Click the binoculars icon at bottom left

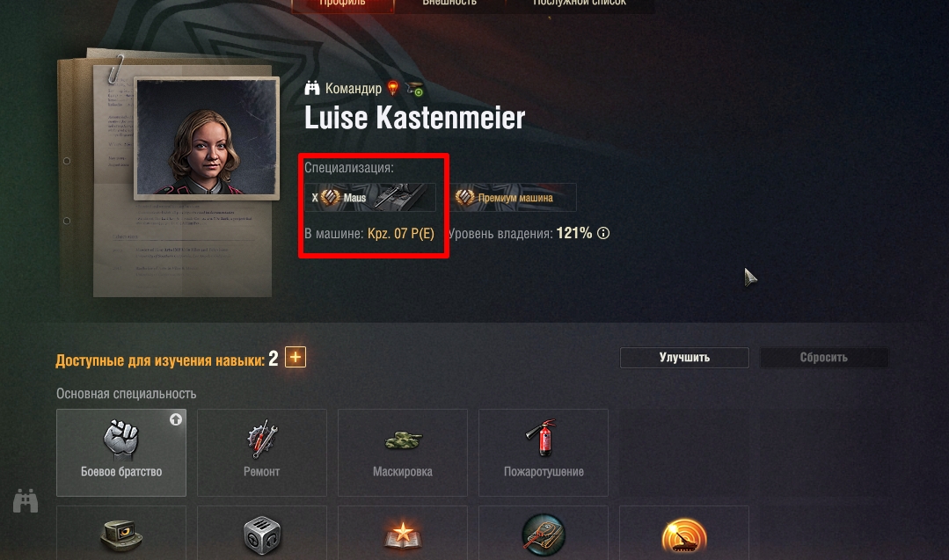pos(26,501)
